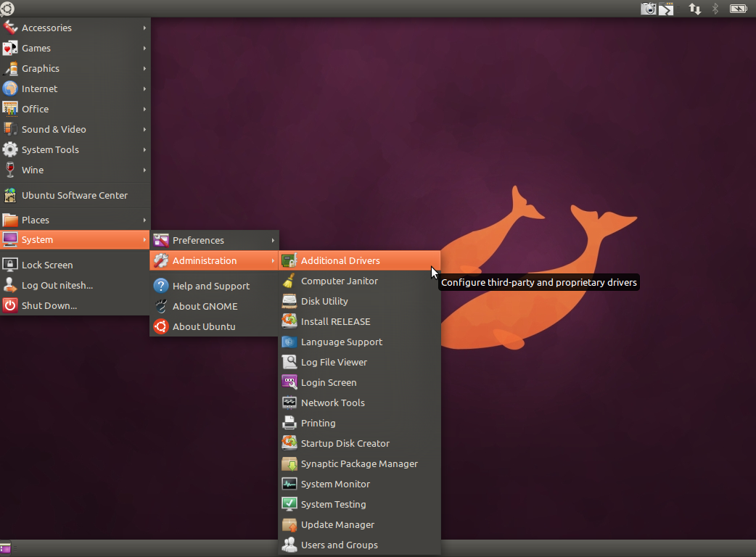Open the System menu entry

click(x=75, y=239)
